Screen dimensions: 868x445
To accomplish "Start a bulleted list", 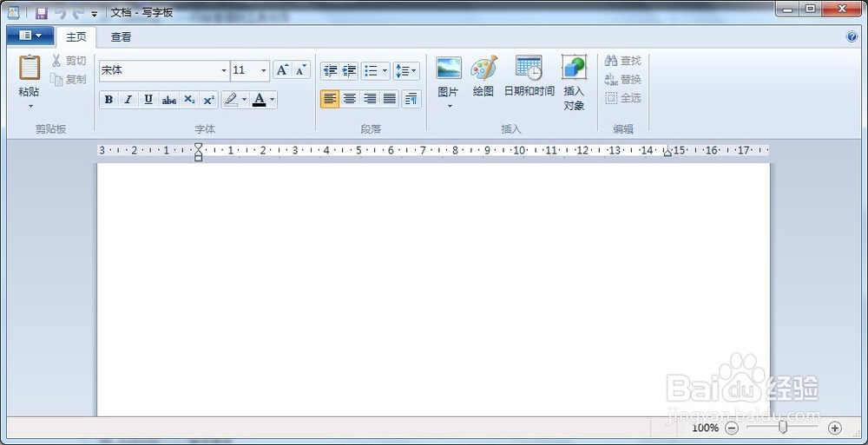I will point(372,71).
